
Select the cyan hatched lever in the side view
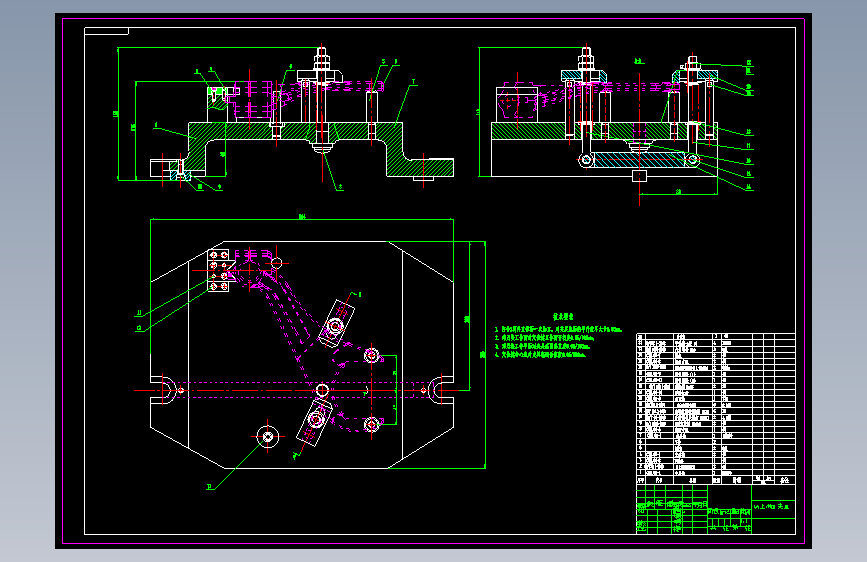(639, 160)
